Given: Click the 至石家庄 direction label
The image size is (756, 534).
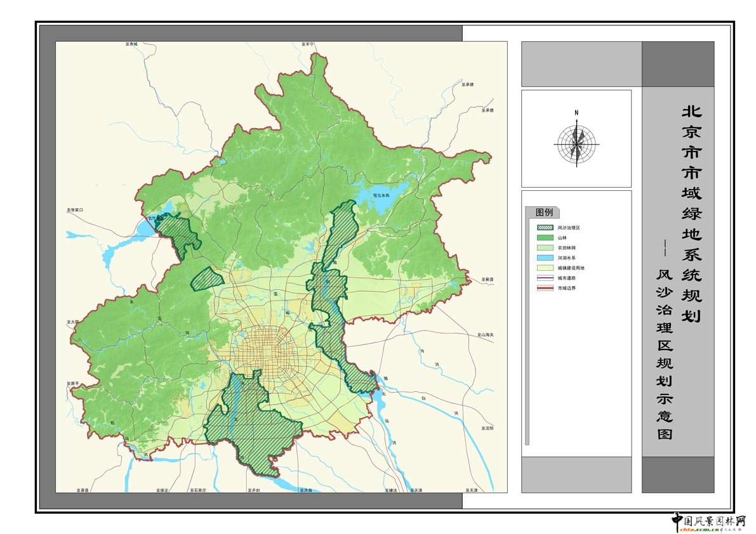Looking at the screenshot, I should point(198,491).
